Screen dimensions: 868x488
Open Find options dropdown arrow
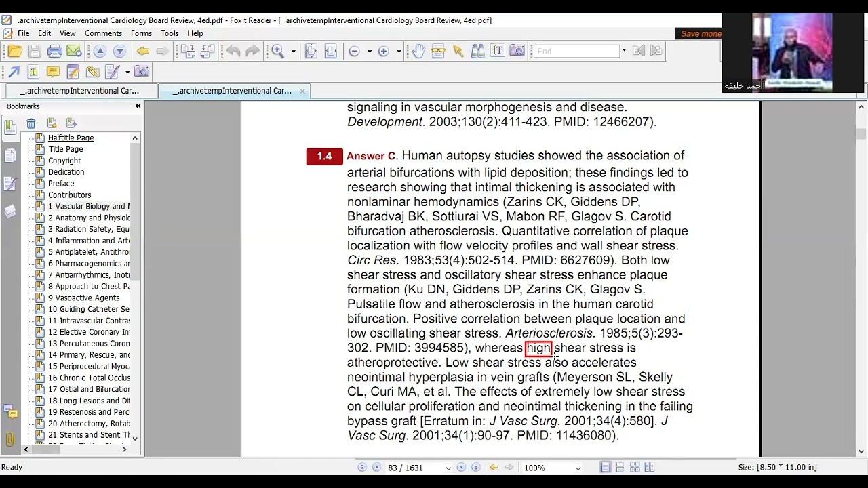[x=624, y=52]
